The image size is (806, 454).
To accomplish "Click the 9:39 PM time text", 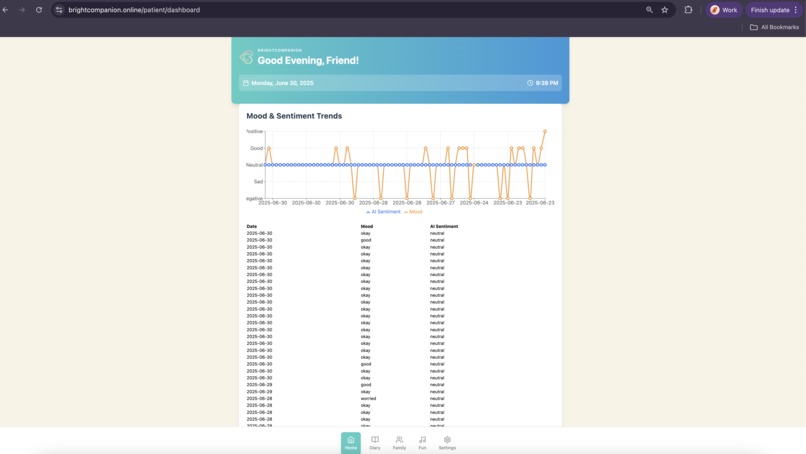I will tap(547, 83).
